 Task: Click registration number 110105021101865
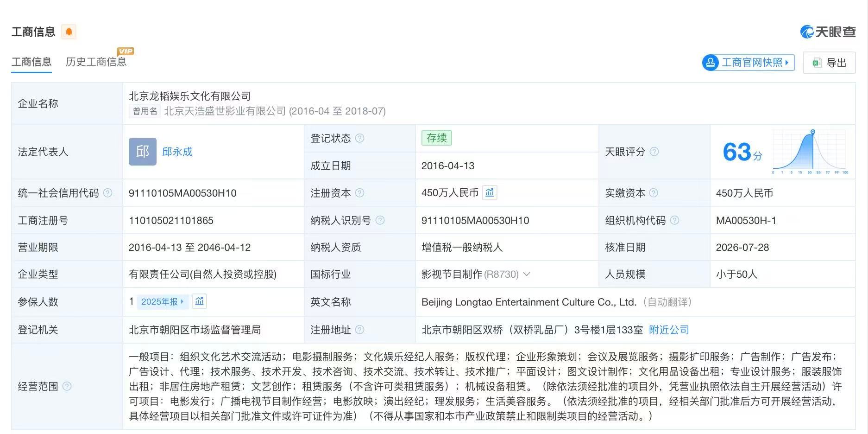(x=171, y=220)
